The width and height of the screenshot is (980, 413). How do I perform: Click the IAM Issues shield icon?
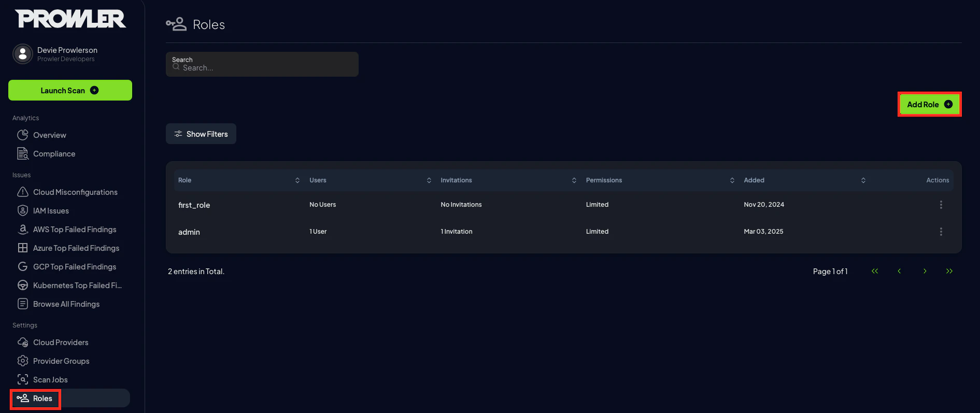23,210
